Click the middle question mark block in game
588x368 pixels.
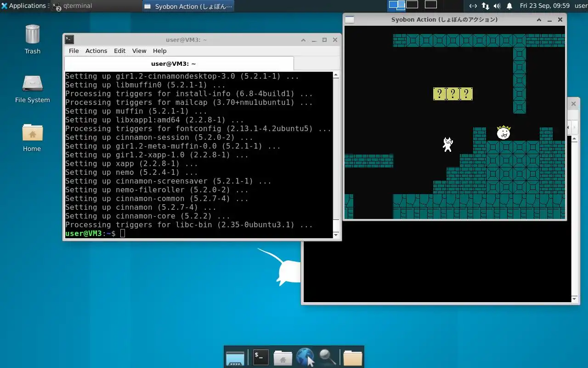pyautogui.click(x=453, y=94)
